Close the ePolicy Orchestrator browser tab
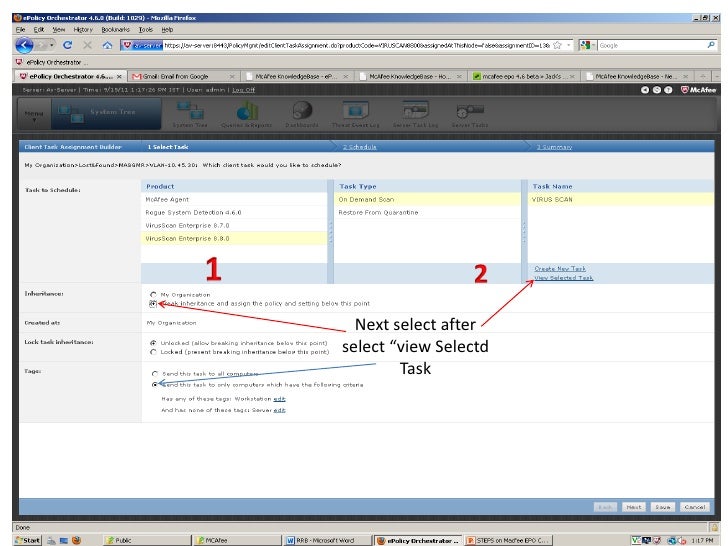This screenshot has height=546, width=728. 119,76
